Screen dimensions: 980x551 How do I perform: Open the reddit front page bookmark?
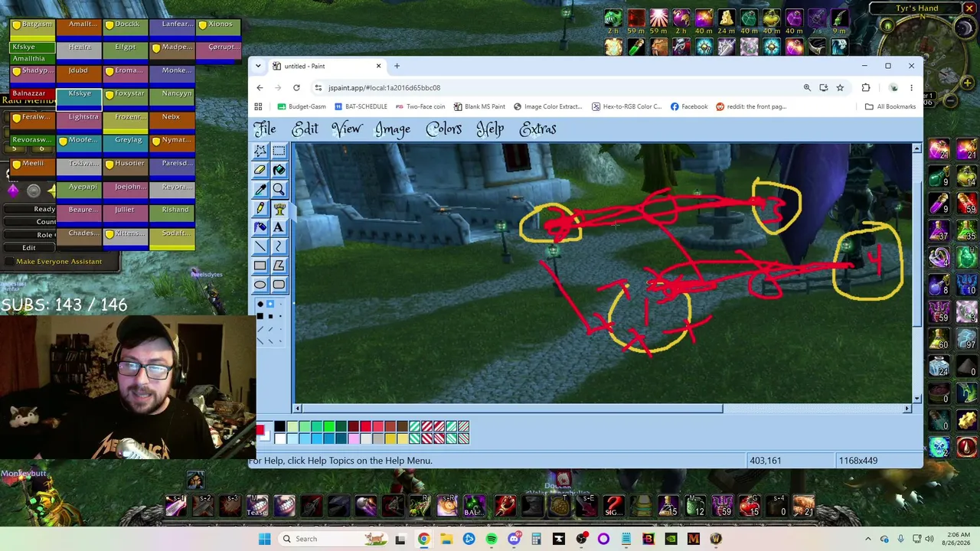751,106
